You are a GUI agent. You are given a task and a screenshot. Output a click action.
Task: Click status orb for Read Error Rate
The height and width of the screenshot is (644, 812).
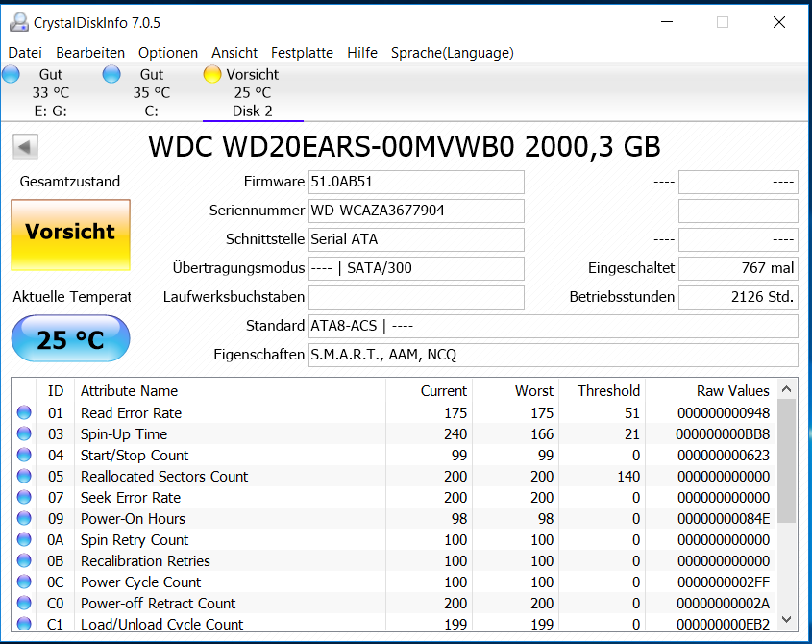[x=24, y=412]
